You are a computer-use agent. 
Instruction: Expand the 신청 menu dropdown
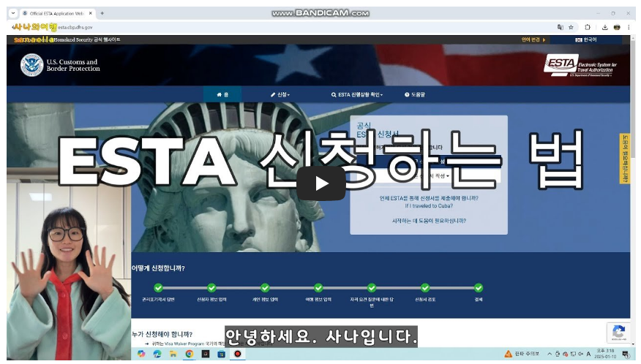(x=280, y=94)
